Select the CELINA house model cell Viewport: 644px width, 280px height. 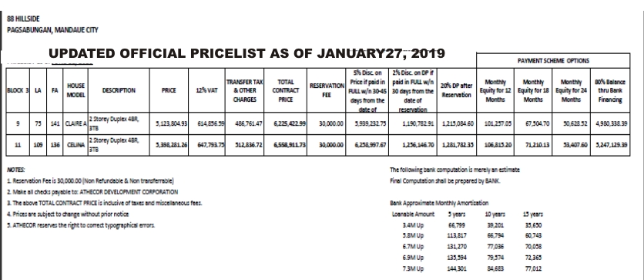(x=75, y=145)
